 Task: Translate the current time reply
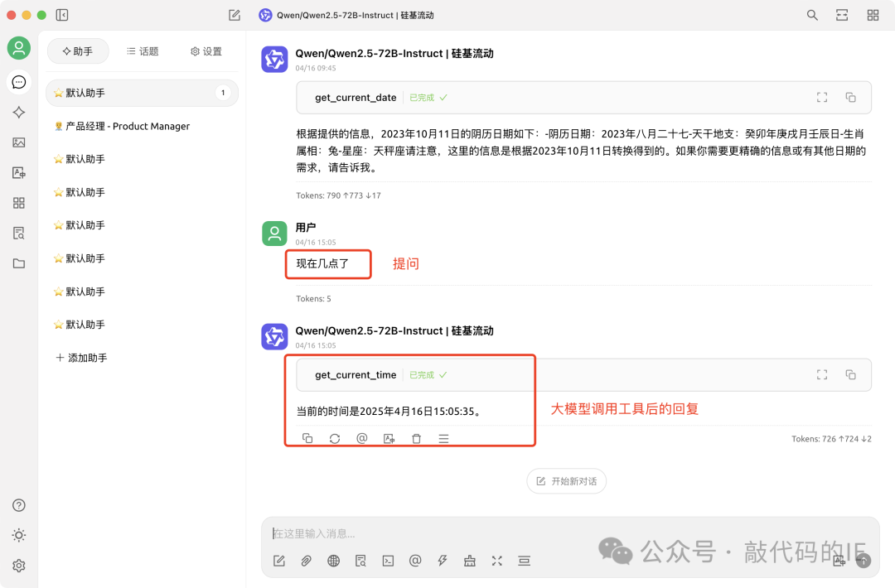click(389, 439)
